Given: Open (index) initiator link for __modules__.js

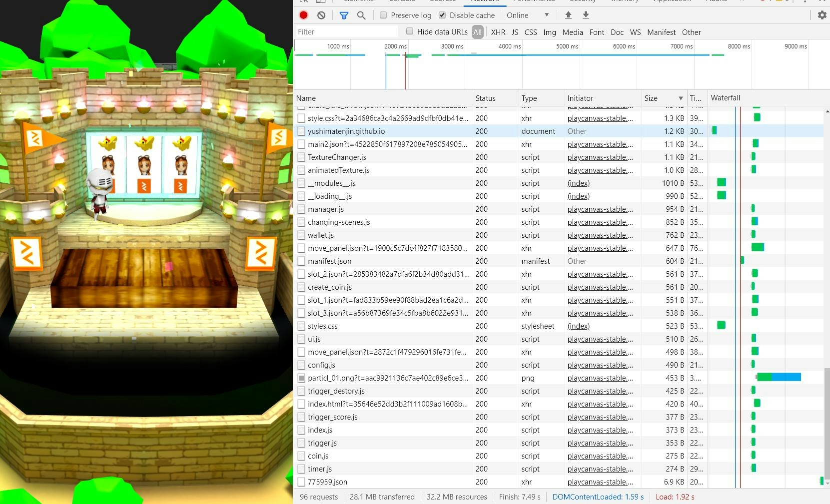Looking at the screenshot, I should tap(578, 183).
